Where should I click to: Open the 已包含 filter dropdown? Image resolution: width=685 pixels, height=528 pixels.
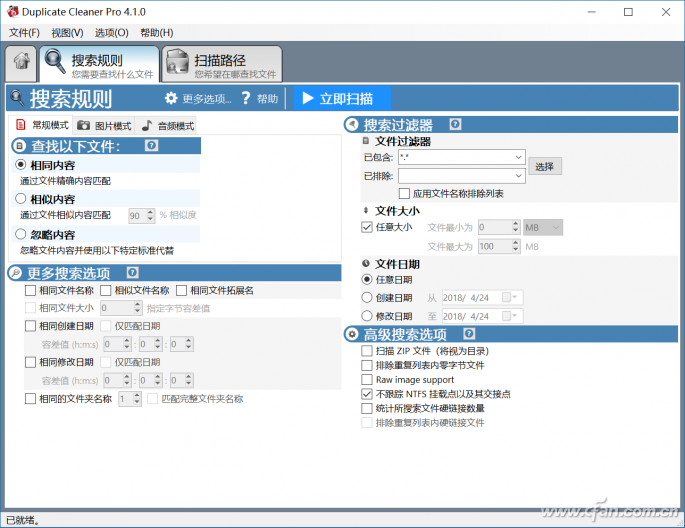(518, 157)
